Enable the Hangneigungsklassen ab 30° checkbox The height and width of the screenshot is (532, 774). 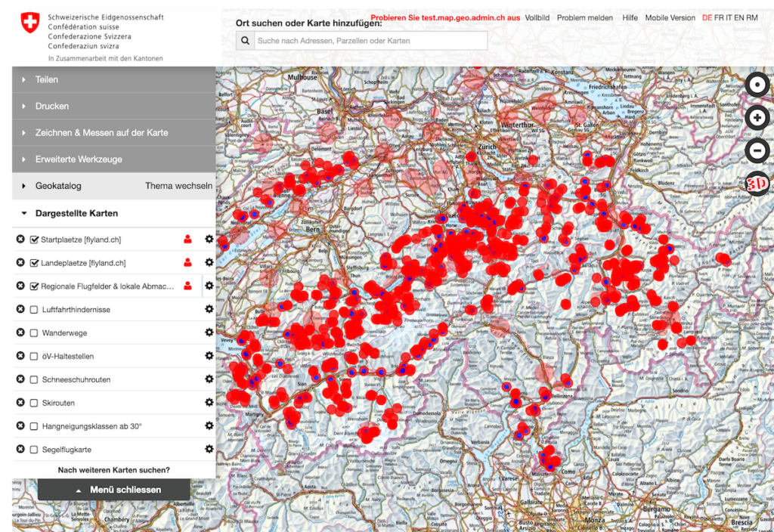point(34,426)
